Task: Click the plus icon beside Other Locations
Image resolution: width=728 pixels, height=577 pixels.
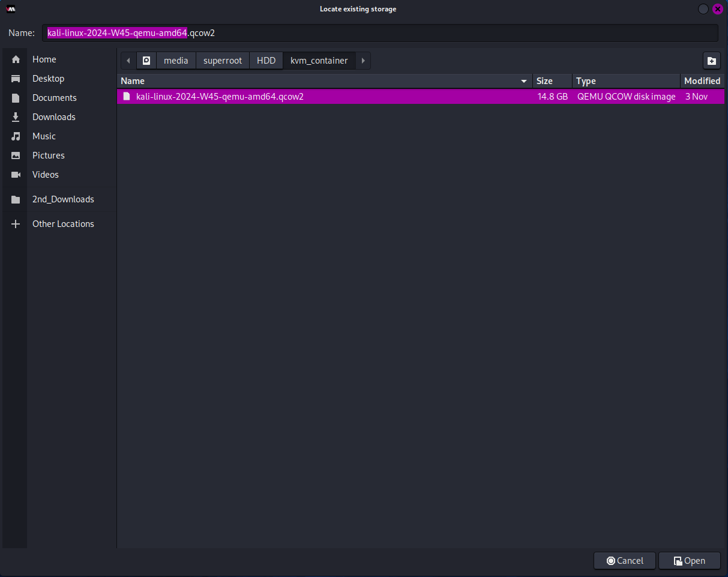Action: point(16,224)
